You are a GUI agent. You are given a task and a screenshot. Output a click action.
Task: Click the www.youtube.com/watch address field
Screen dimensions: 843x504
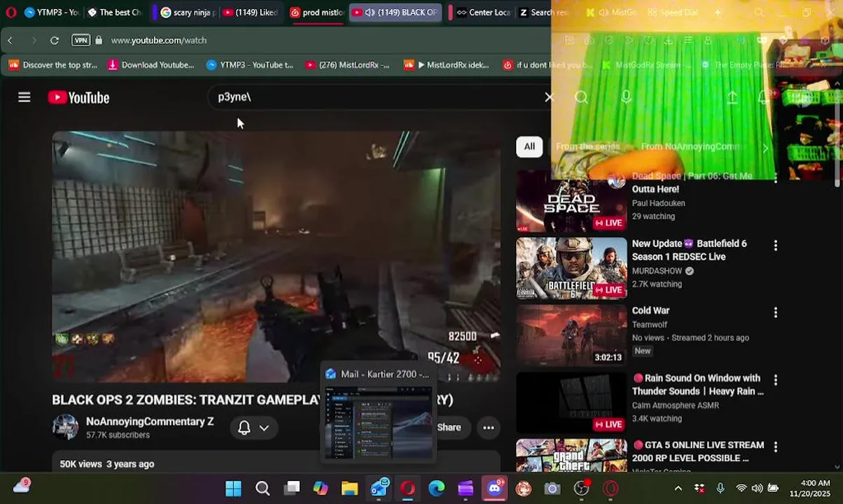pos(159,41)
